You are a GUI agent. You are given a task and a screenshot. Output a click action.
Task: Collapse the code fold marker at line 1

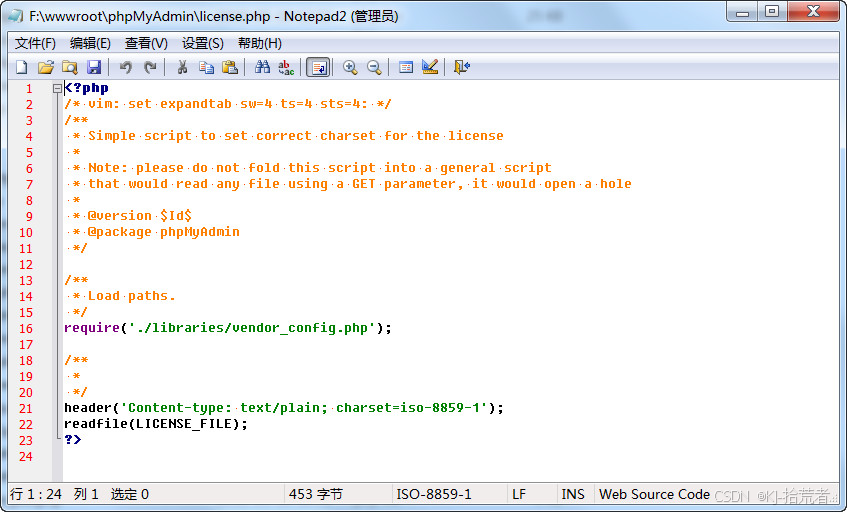57,88
